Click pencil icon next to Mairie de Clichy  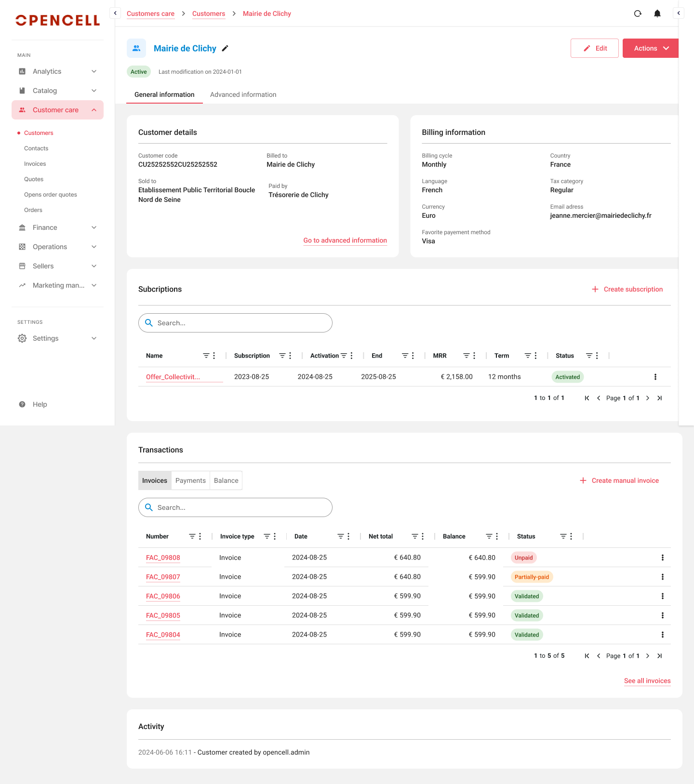(225, 48)
